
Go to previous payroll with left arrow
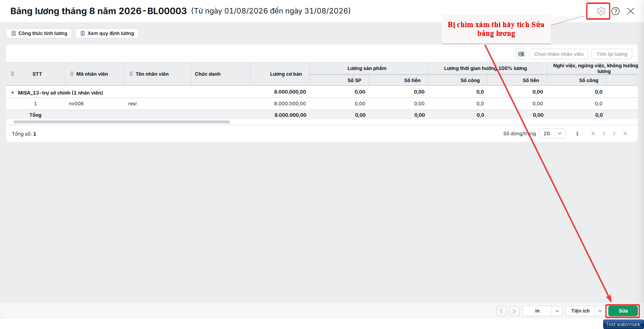502,311
